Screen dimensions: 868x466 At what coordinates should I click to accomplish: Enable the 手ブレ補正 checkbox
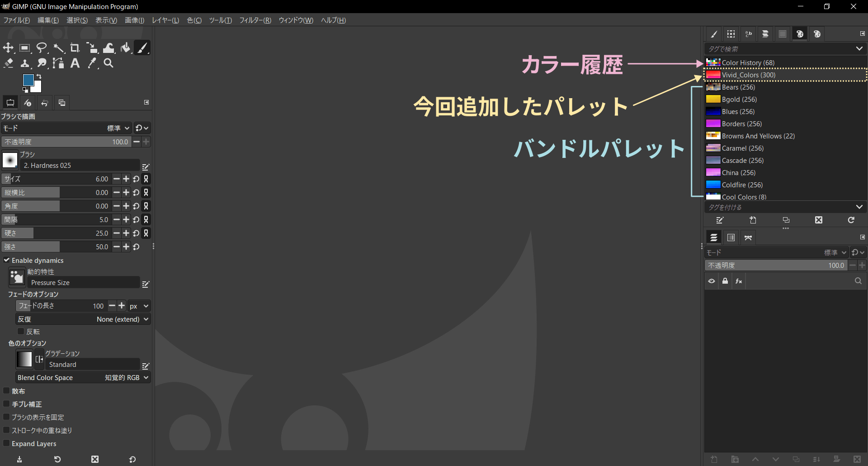[x=7, y=404]
